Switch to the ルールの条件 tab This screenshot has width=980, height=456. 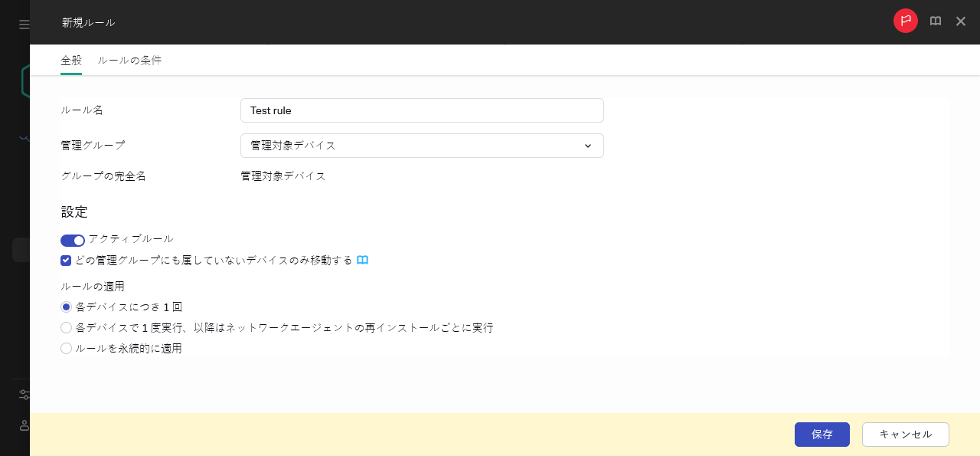[129, 60]
